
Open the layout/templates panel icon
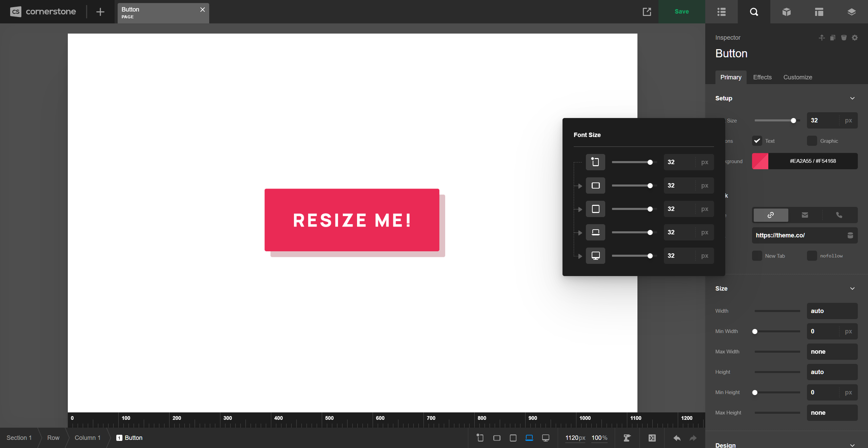819,12
